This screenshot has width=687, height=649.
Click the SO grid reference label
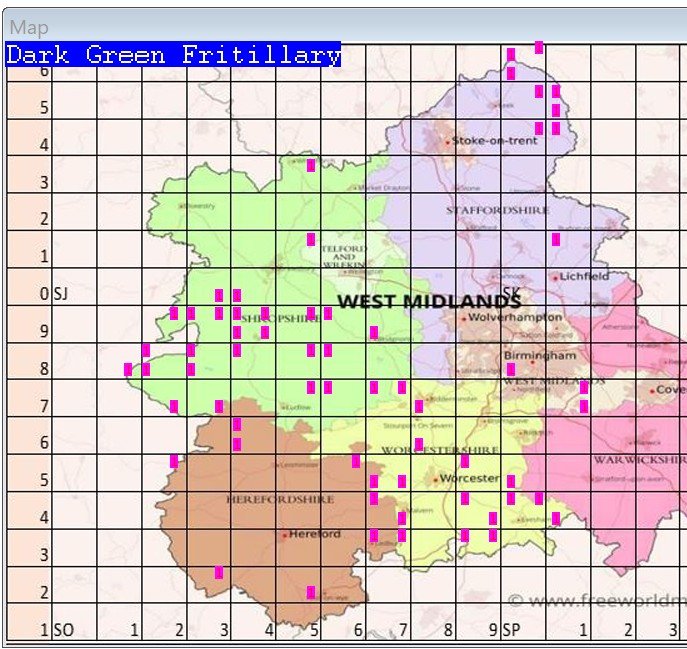click(x=63, y=630)
